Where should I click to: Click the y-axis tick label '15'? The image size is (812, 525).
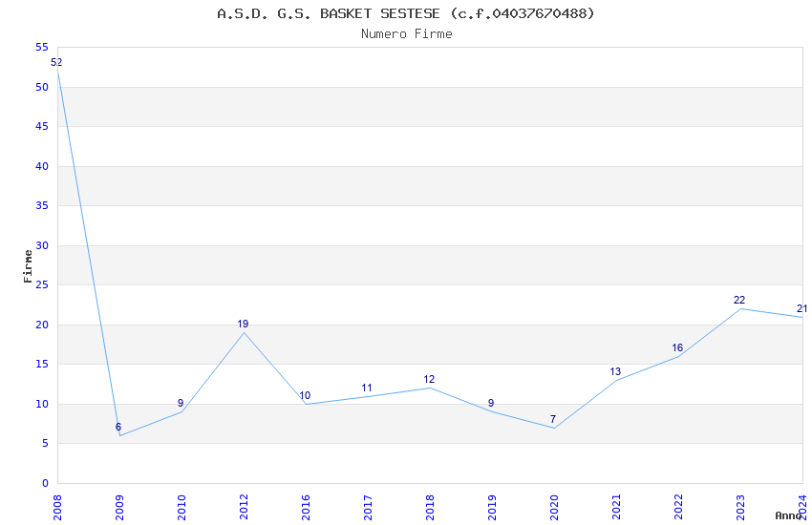(42, 364)
